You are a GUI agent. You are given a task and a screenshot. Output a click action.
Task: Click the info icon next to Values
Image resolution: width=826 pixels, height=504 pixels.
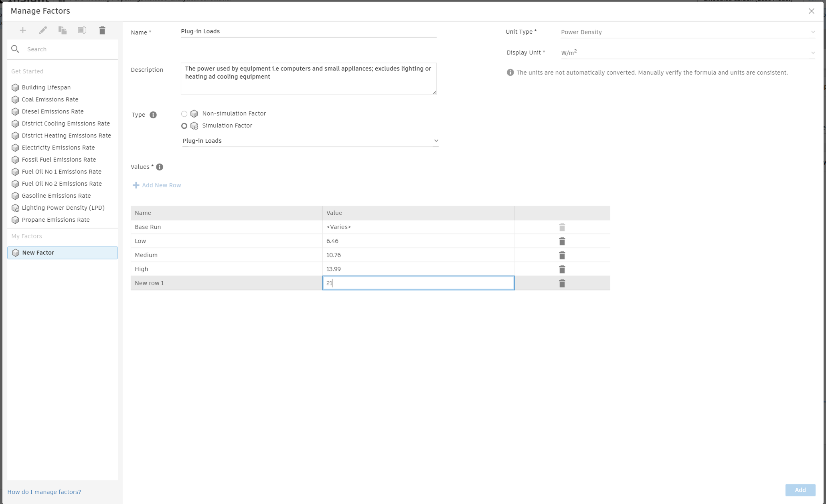(x=159, y=167)
